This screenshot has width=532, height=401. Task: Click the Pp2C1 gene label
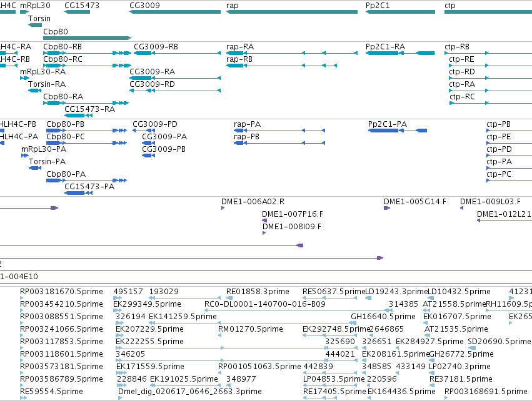378,6
